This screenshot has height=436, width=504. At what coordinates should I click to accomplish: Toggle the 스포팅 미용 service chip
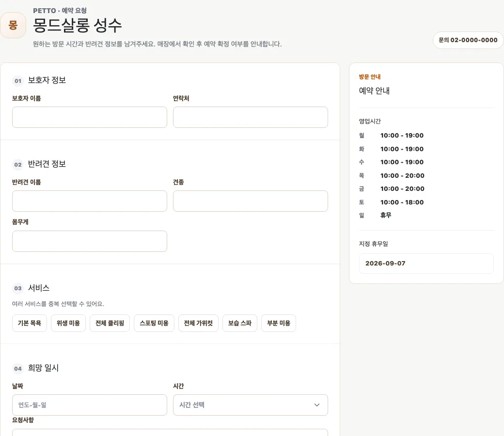(x=154, y=323)
